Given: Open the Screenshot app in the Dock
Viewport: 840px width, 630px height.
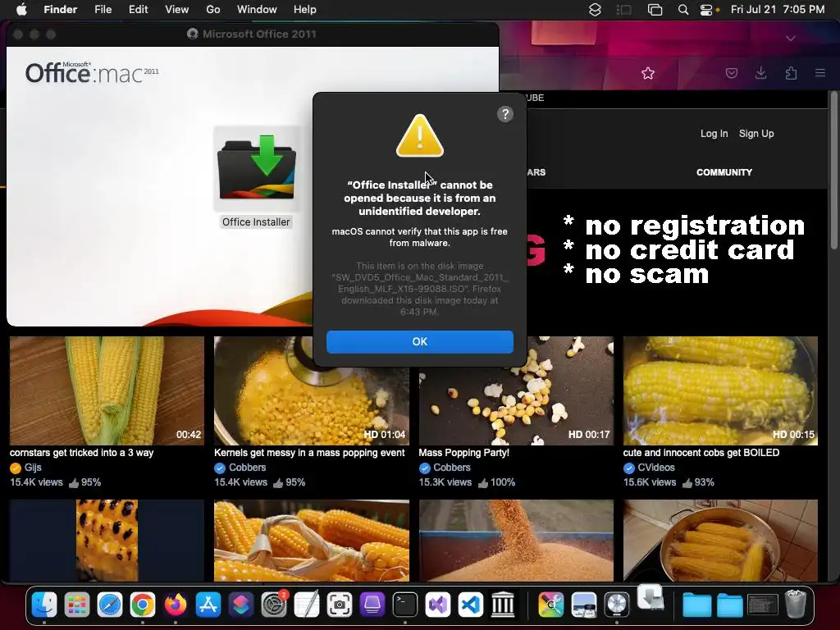Looking at the screenshot, I should [x=340, y=605].
